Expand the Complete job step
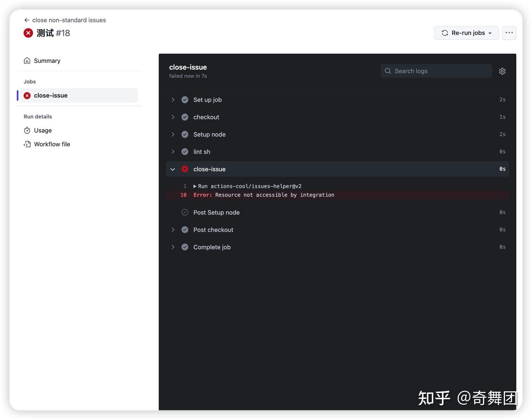The image size is (532, 420). pyautogui.click(x=173, y=247)
